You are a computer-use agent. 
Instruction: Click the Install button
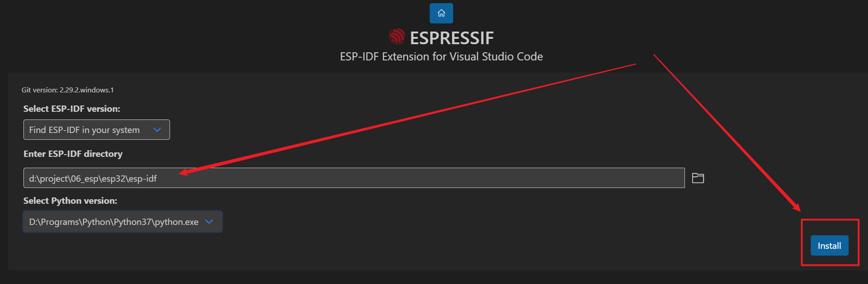[829, 246]
